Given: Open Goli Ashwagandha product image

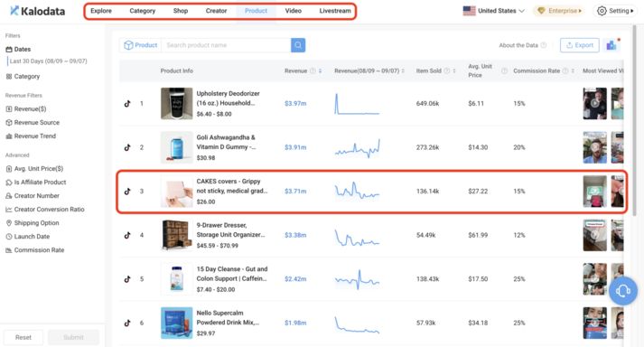Looking at the screenshot, I should click(177, 147).
